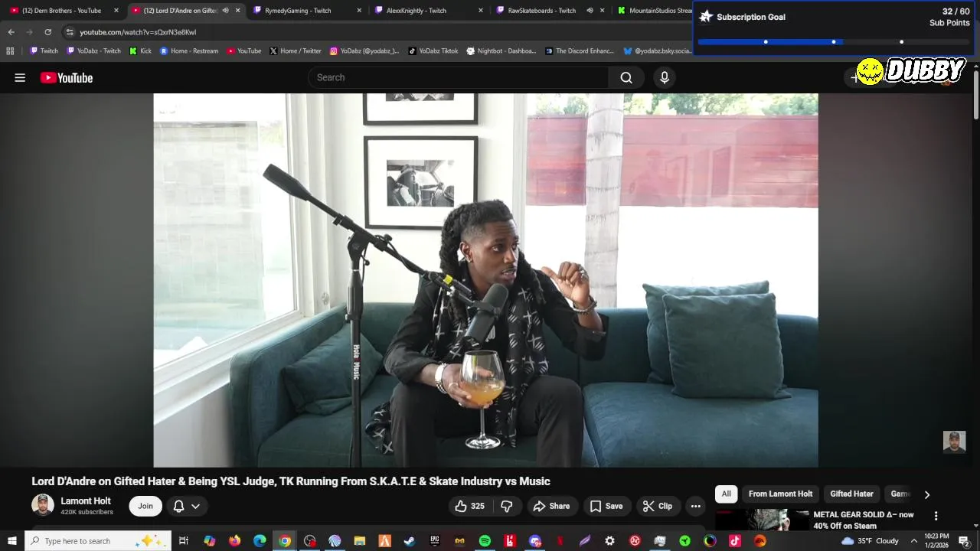Open the Lamont Holt channel name link
980x551 pixels.
86,500
